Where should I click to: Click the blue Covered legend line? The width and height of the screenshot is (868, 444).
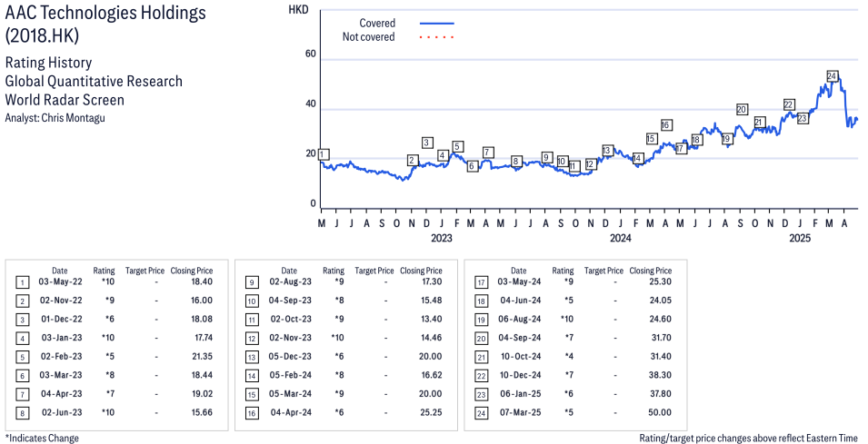point(437,24)
